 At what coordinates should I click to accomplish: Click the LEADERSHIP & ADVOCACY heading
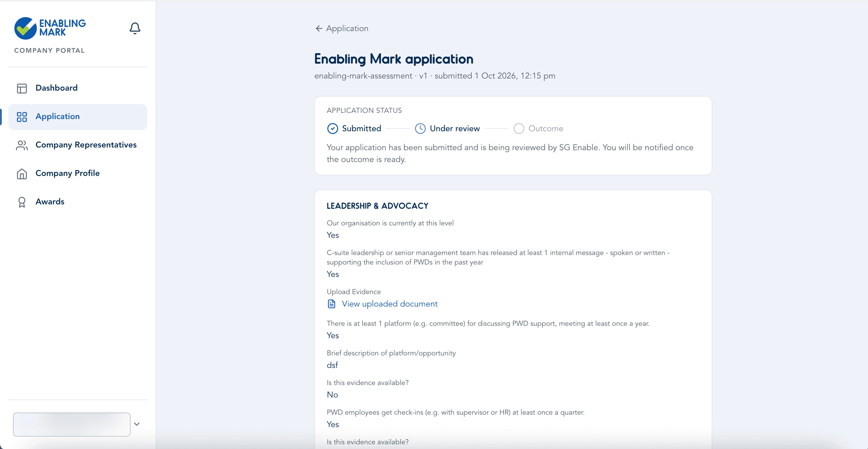[x=377, y=206]
